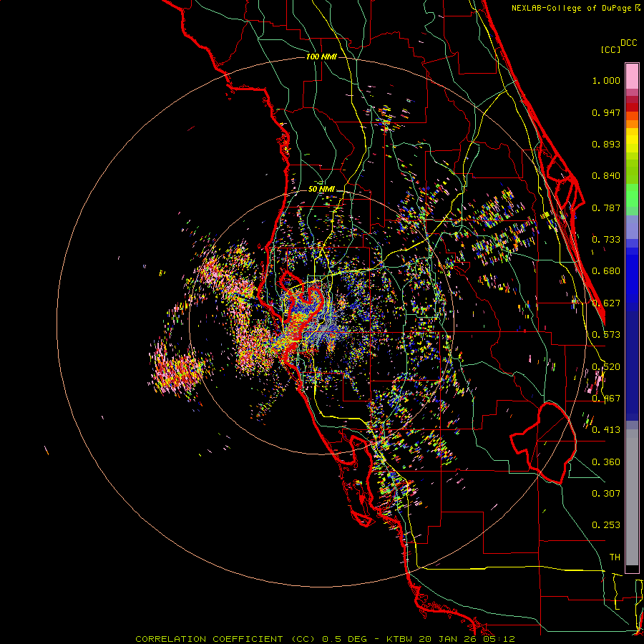
Task: Pick the pink segment atop the color bar
Action: coord(632,75)
